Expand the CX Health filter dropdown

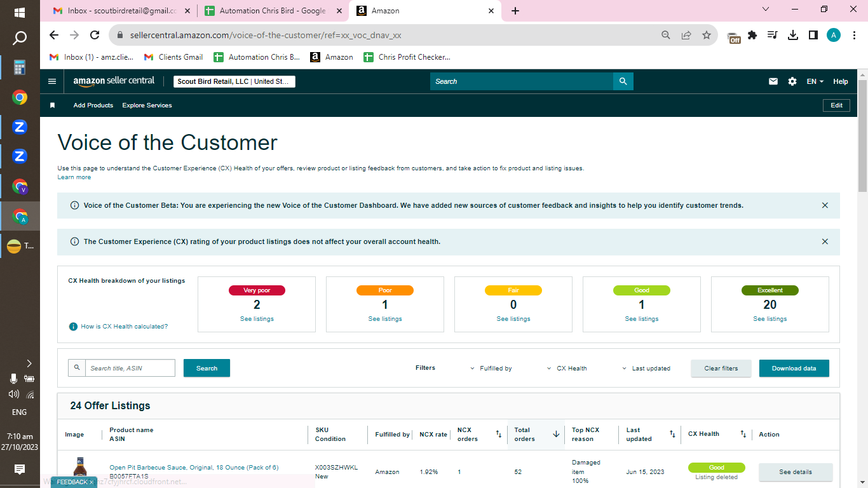click(x=567, y=369)
